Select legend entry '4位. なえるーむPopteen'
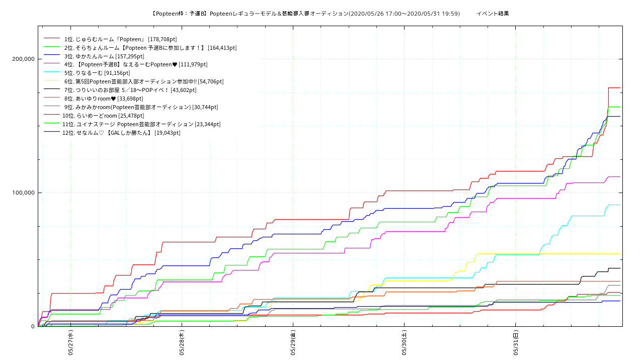 (x=135, y=64)
